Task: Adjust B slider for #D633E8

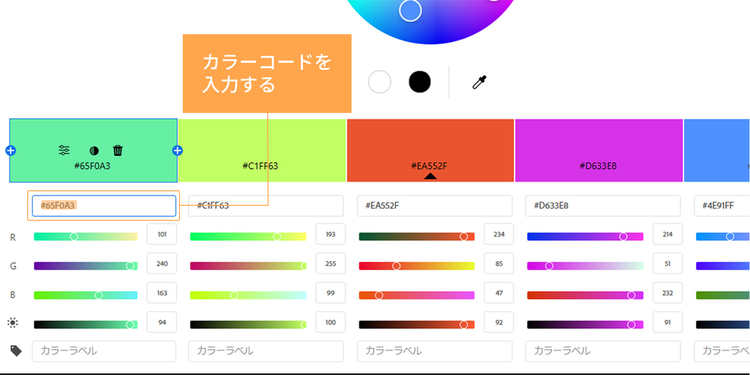Action: coord(585,295)
